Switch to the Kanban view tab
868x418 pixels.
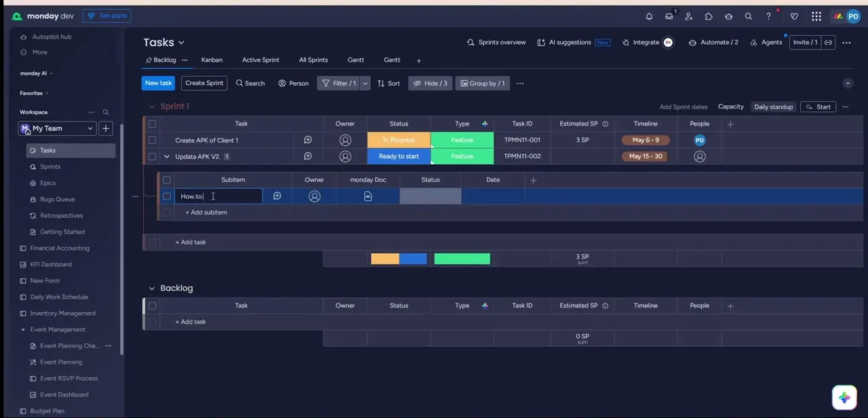(212, 60)
